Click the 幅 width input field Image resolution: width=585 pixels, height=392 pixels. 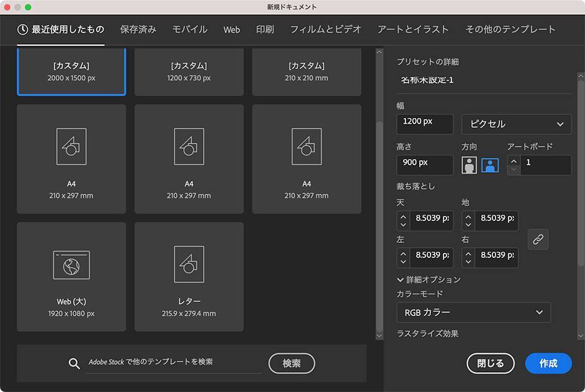point(425,124)
